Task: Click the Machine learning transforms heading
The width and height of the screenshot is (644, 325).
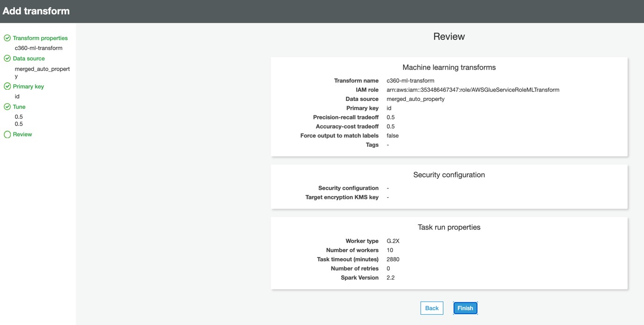Action: (449, 67)
